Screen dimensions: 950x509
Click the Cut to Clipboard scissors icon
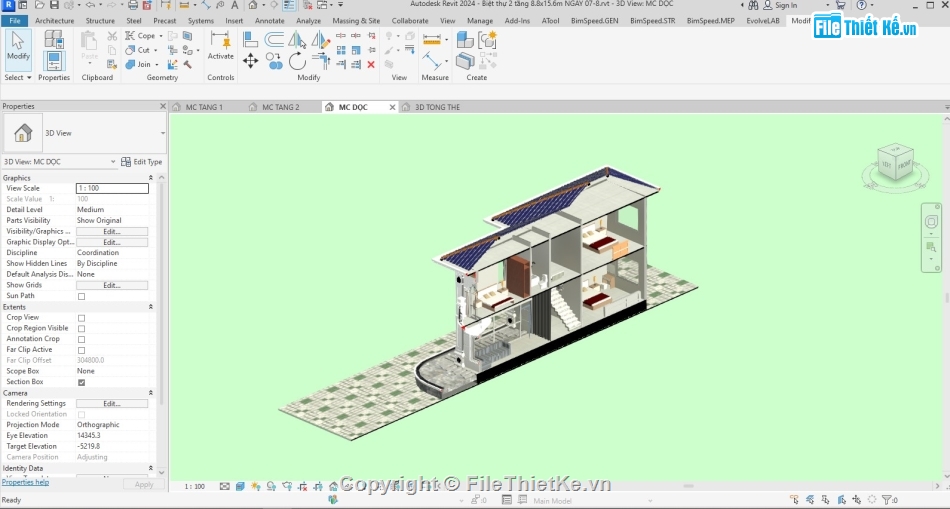pos(112,36)
